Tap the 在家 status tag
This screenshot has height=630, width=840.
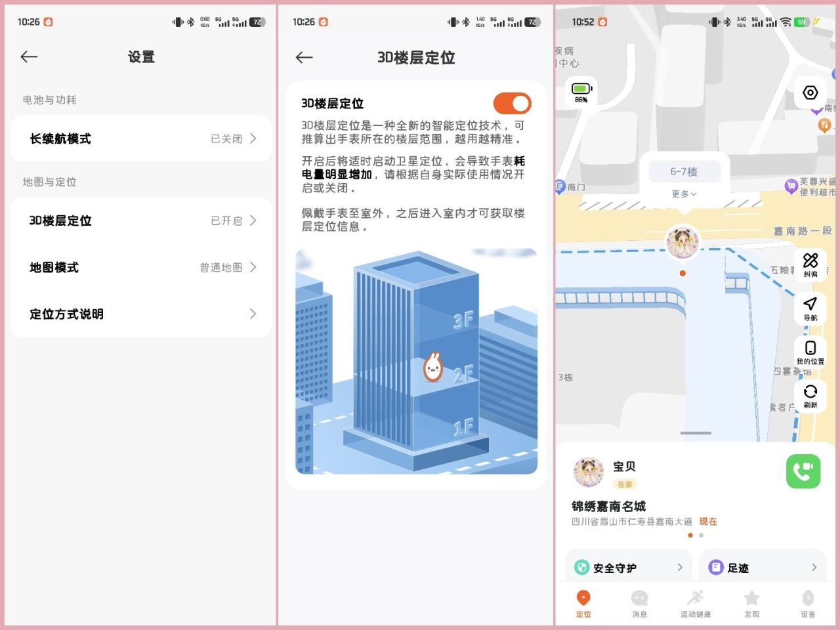click(625, 484)
